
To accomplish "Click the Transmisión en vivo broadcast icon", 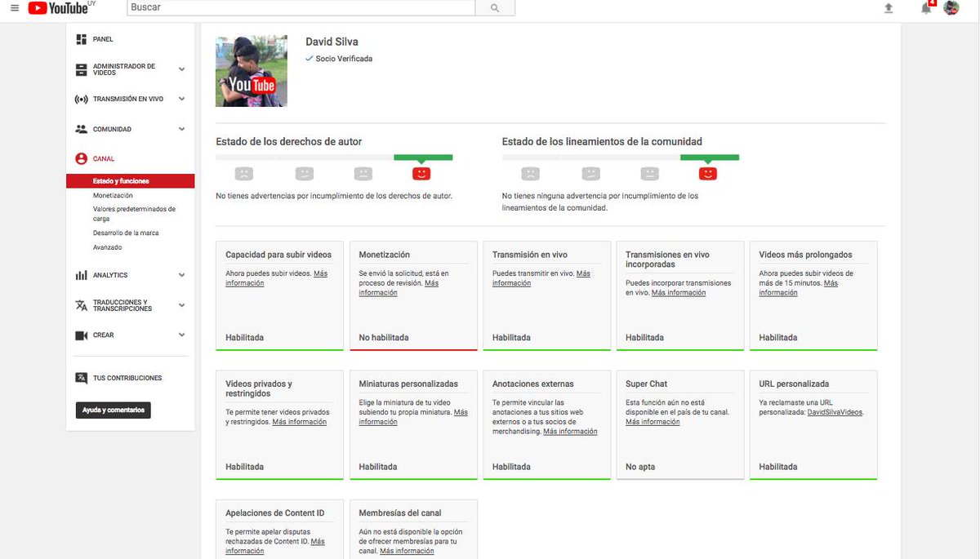I will coord(81,100).
